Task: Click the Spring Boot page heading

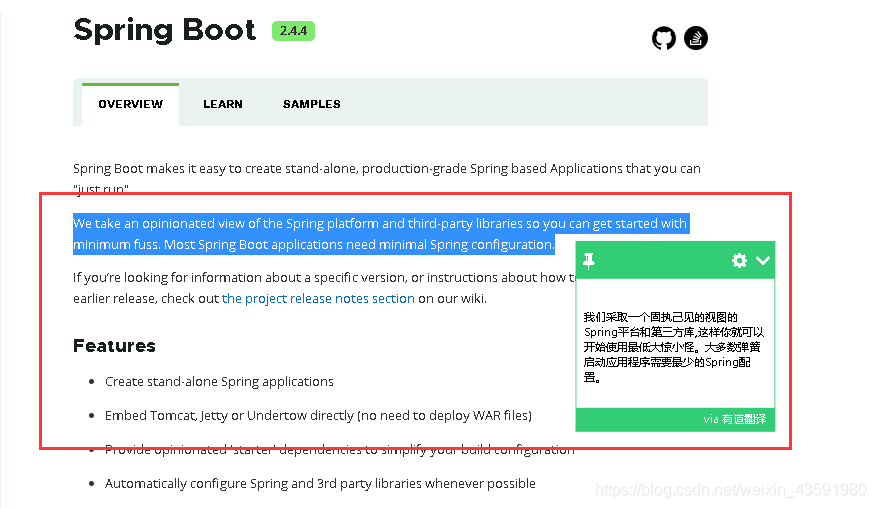Action: point(165,31)
